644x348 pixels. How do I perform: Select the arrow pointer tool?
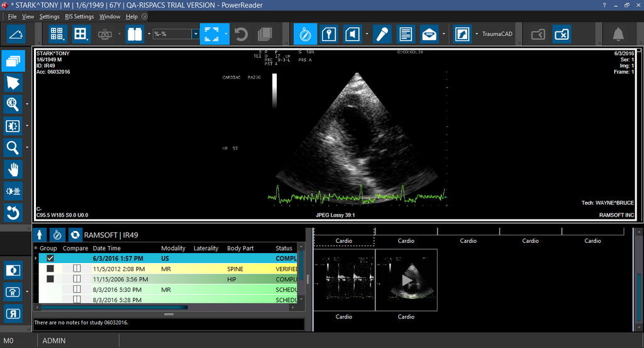[x=13, y=82]
